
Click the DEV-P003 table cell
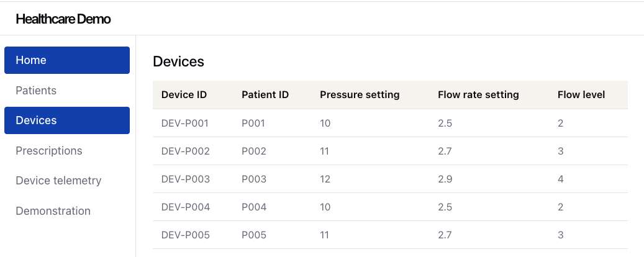185,179
